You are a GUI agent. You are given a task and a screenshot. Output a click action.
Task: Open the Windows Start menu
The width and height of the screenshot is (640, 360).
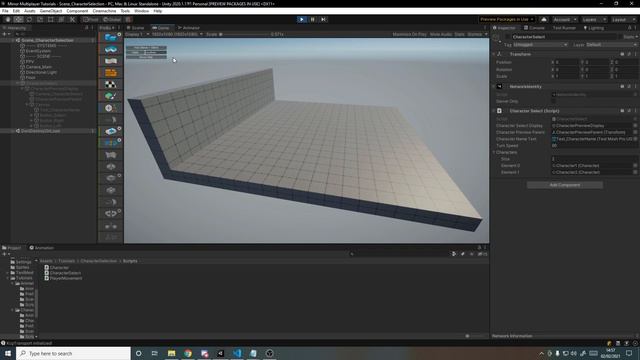[x=8, y=353]
